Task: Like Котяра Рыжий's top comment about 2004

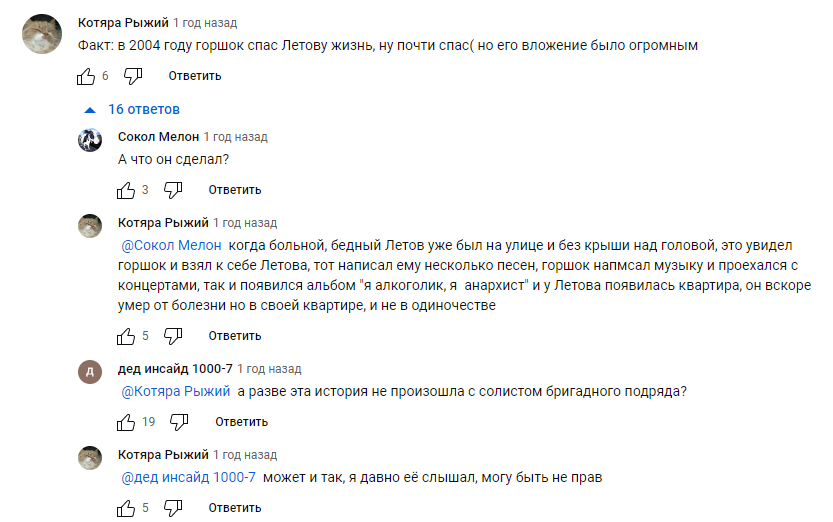Action: [86, 76]
